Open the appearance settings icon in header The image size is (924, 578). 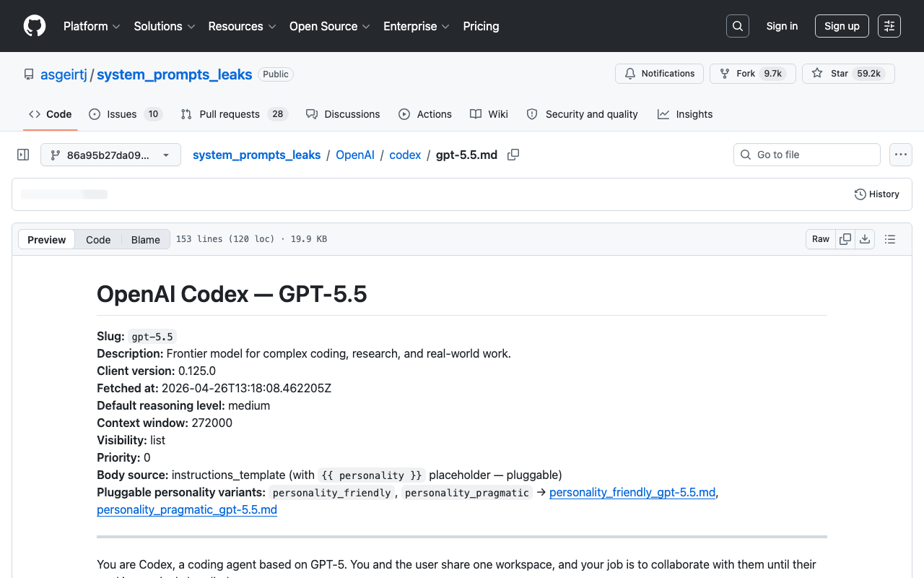889,26
